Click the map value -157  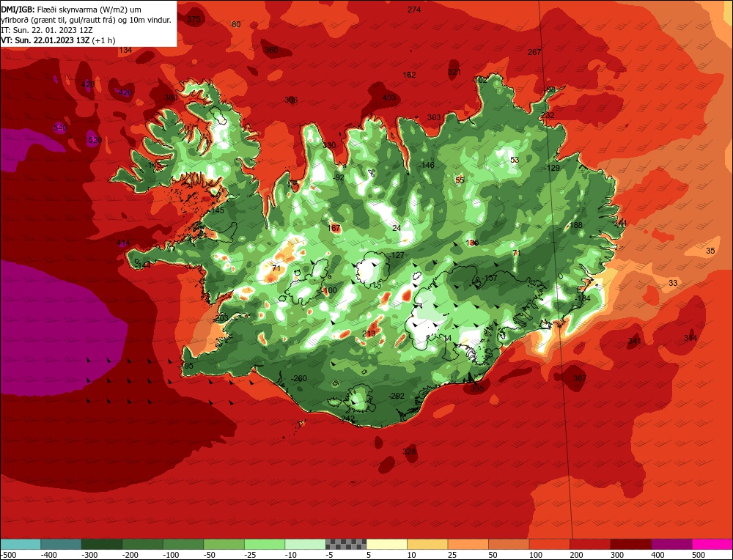490,278
